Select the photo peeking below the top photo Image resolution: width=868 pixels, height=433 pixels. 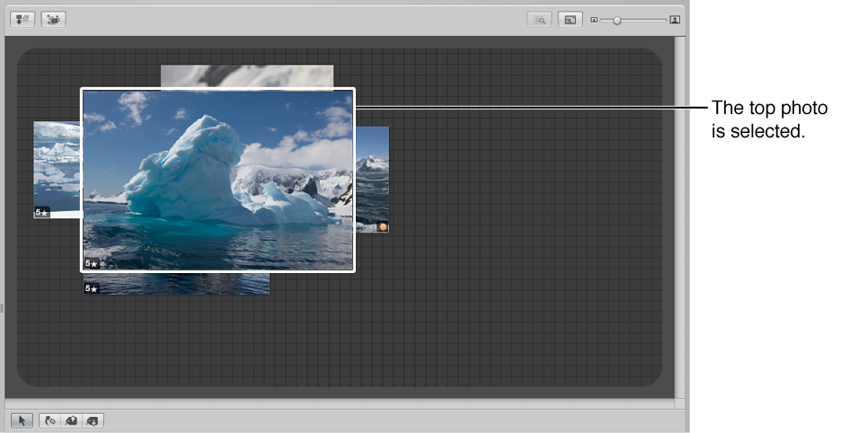(x=177, y=284)
